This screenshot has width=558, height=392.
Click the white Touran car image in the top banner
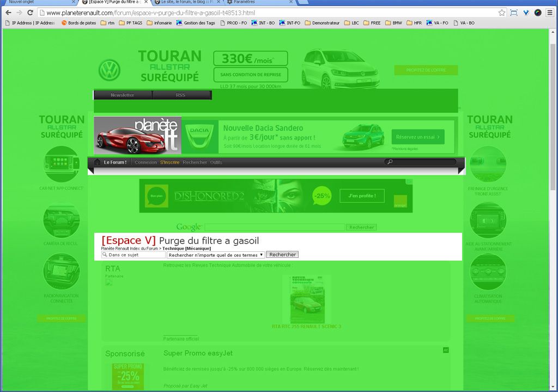341,69
